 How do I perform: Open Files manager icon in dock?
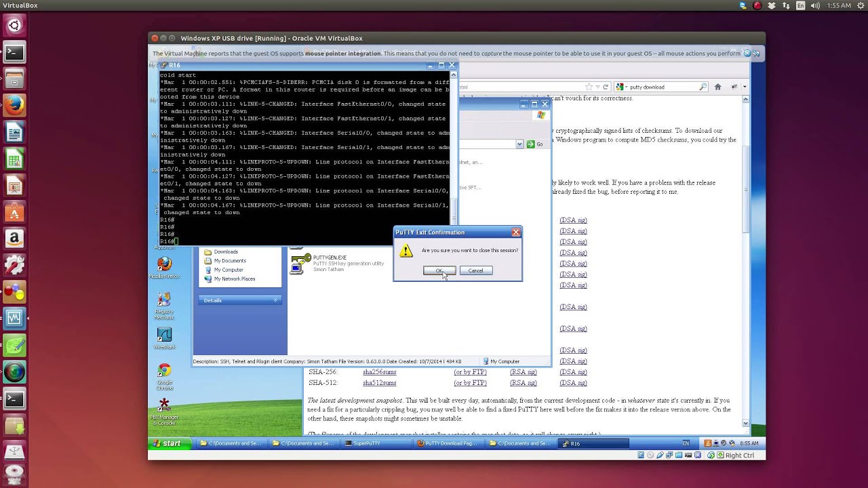(x=14, y=79)
